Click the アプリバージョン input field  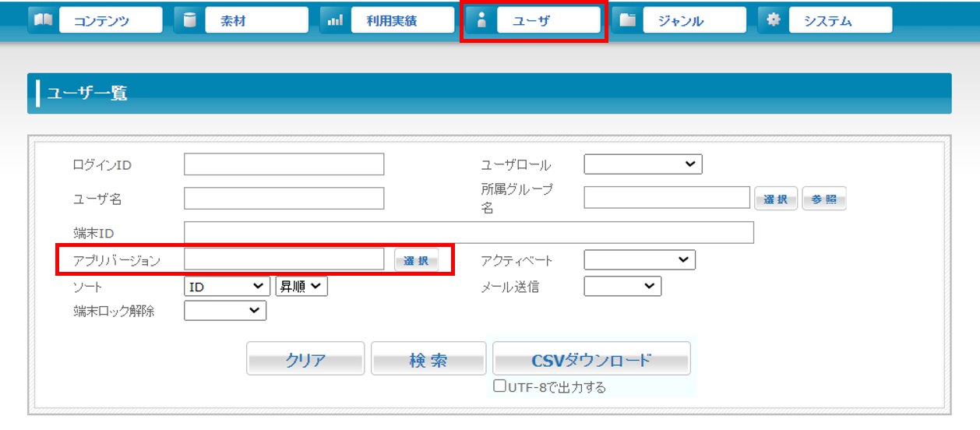(x=284, y=259)
